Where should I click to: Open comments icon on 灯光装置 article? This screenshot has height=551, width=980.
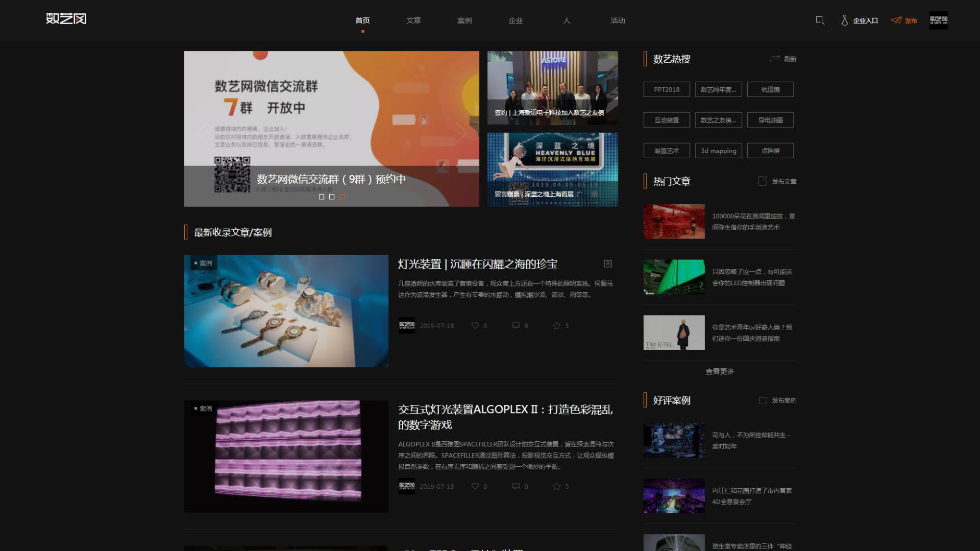[x=515, y=325]
